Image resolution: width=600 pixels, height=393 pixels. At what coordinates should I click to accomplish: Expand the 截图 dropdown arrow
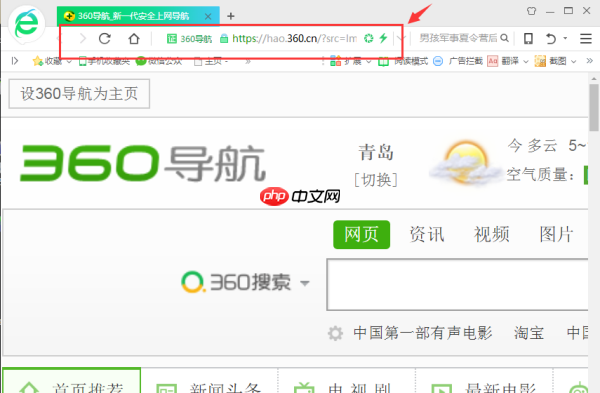click(573, 61)
